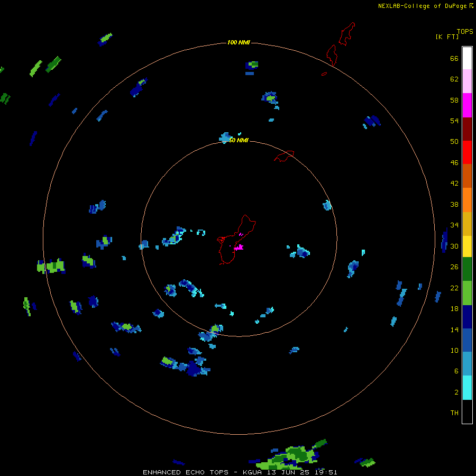Viewport: 476px width, 476px height.
Task: Click the TOPS legend heading
Action: [x=465, y=31]
